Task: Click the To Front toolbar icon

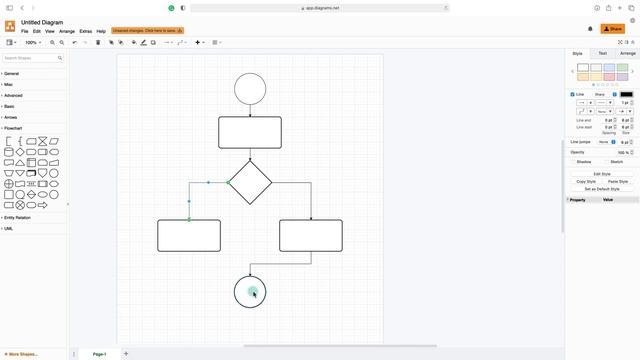Action: [x=111, y=42]
